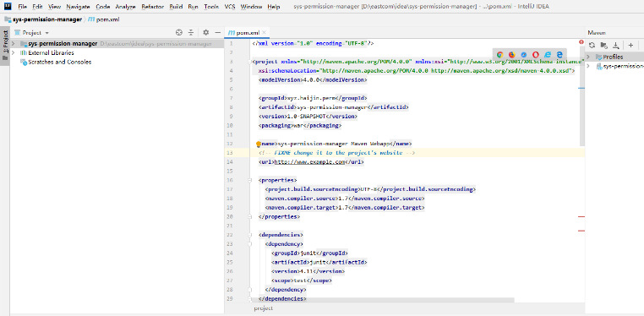Viewport: 644px width, 316px height.
Task: Open the Analyze menu
Action: 125,7
